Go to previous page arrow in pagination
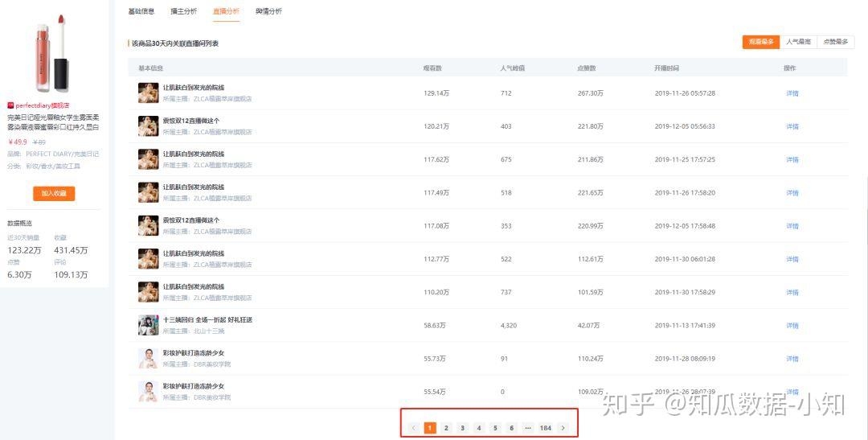Viewport: 868px width, 440px height. point(414,428)
